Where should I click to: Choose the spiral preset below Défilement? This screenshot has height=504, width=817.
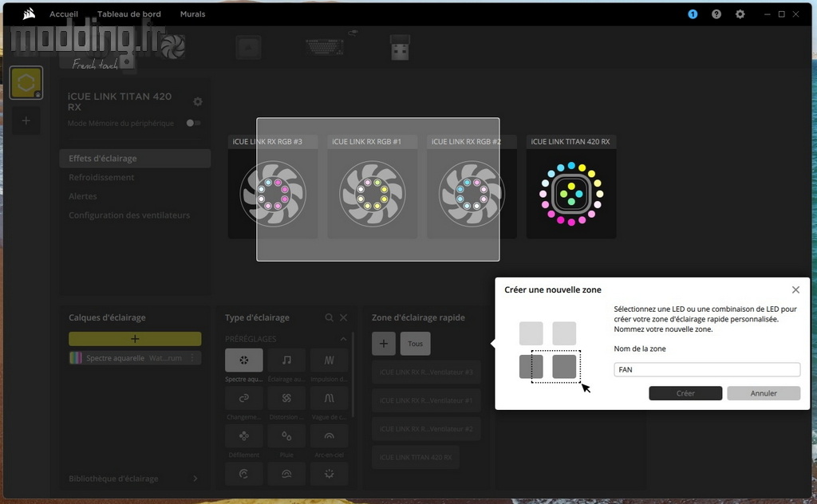244,474
